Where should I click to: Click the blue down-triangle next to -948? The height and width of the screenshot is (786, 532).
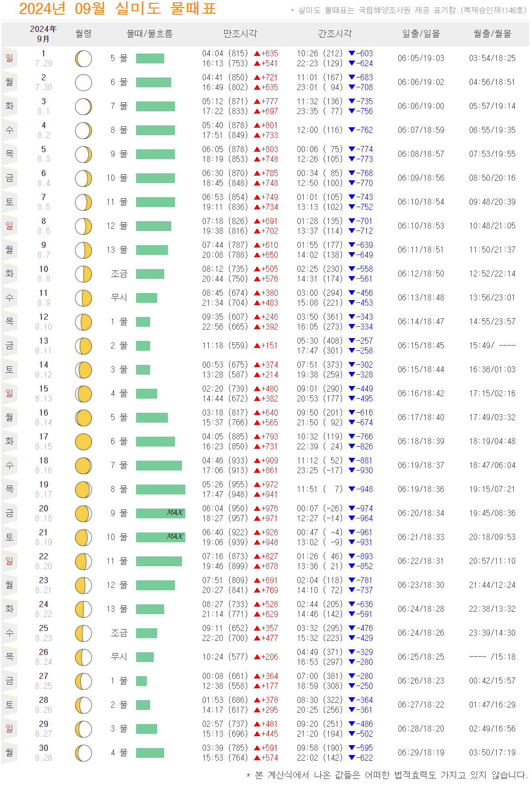coord(352,489)
